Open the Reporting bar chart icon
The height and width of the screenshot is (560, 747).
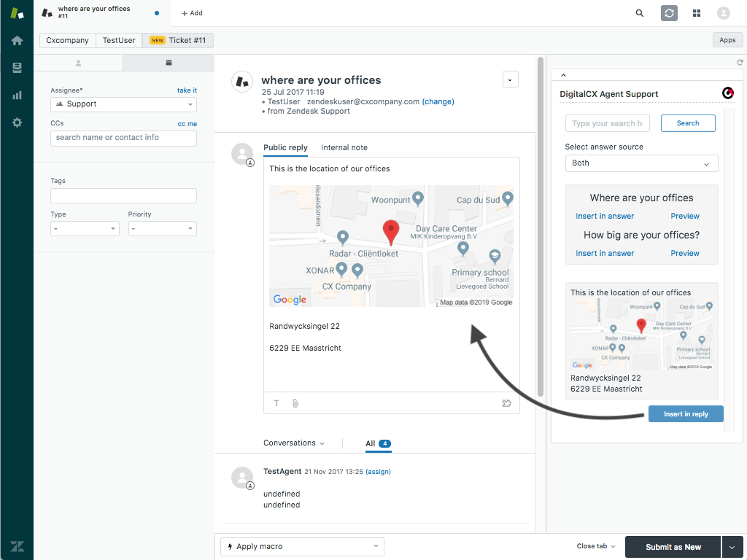pos(17,95)
